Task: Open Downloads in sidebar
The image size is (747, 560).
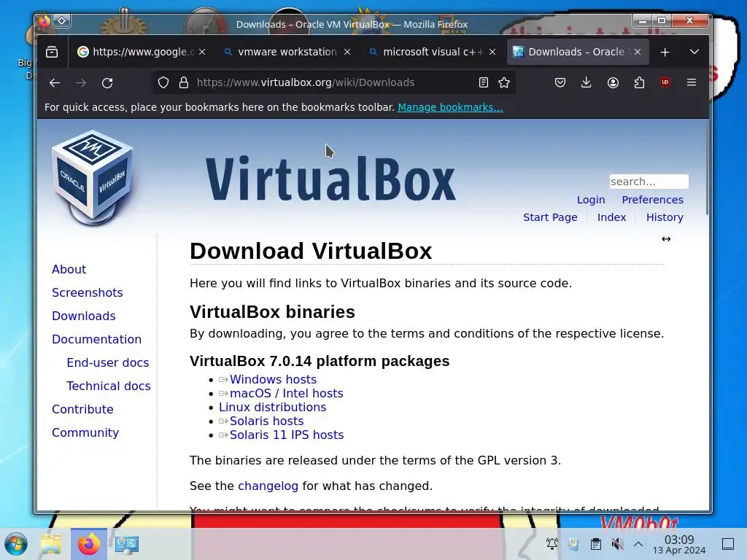Action: click(x=84, y=316)
